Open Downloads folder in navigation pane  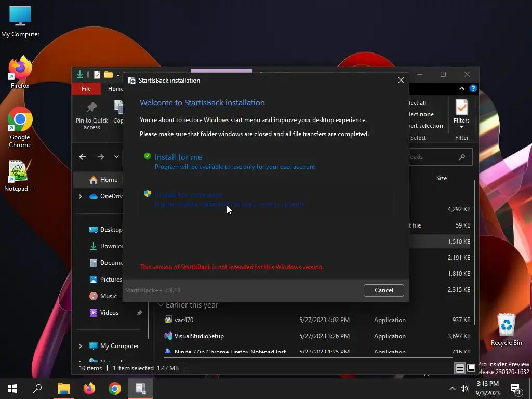106,246
